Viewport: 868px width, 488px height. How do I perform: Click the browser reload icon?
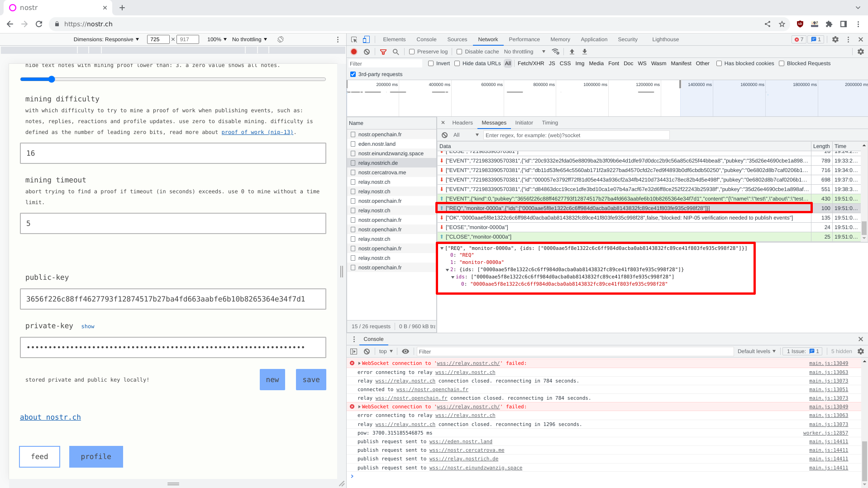[x=39, y=24]
